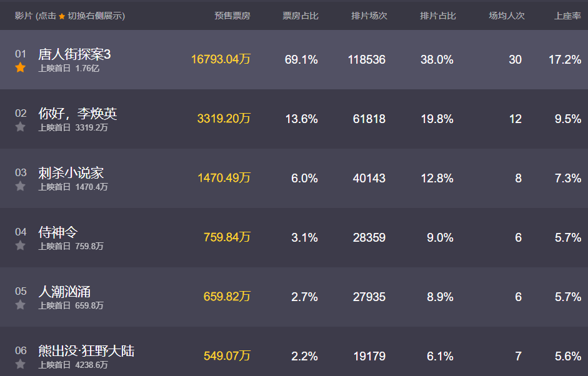The height and width of the screenshot is (376, 588).
Task: Toggle the star for 你好，李焕英
Action: click(x=20, y=127)
